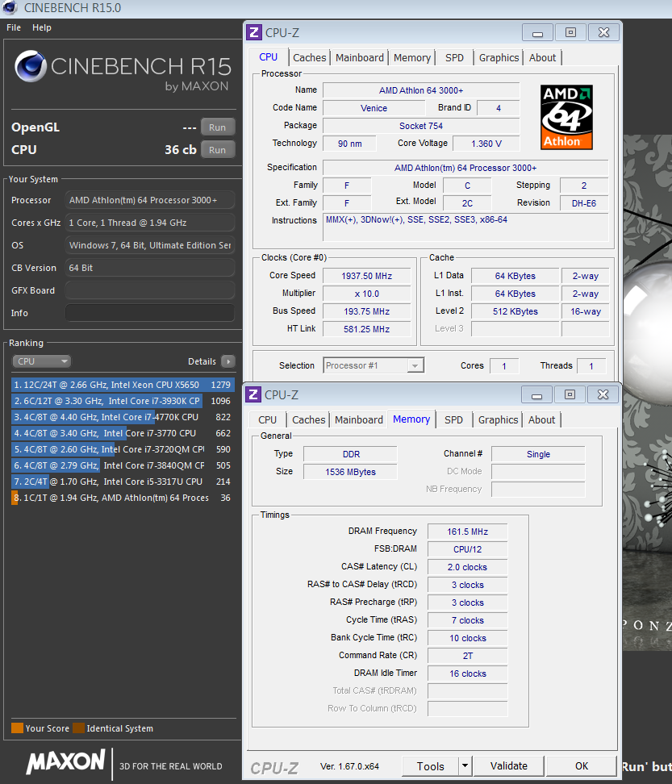Switch to Caches tab in top CPU-Z window

click(310, 58)
